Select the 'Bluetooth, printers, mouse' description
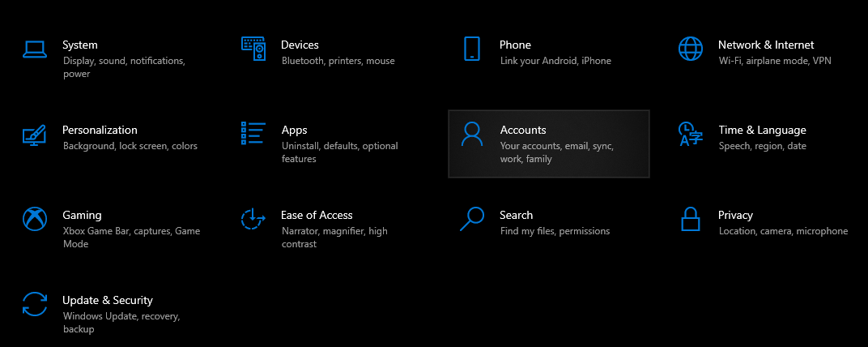 pos(338,61)
